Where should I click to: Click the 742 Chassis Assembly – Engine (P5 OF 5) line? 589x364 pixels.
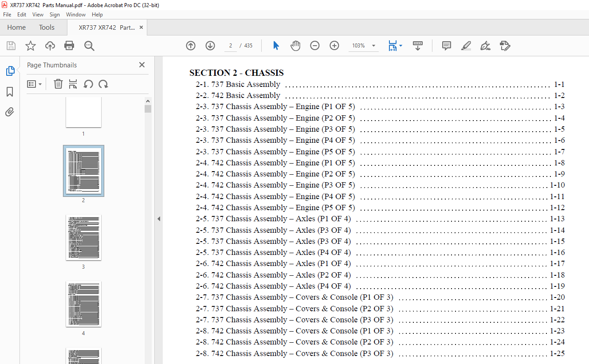click(380, 207)
